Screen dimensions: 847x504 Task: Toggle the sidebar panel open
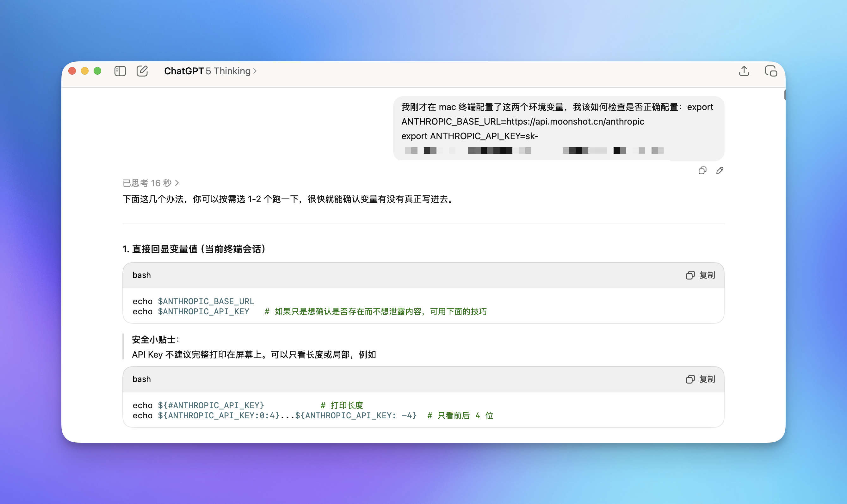click(120, 71)
